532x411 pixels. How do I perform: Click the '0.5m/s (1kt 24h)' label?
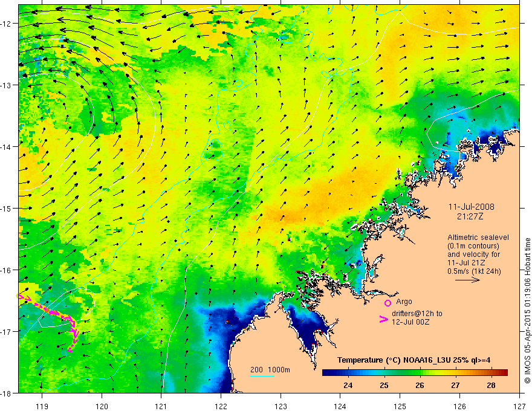tap(474, 271)
